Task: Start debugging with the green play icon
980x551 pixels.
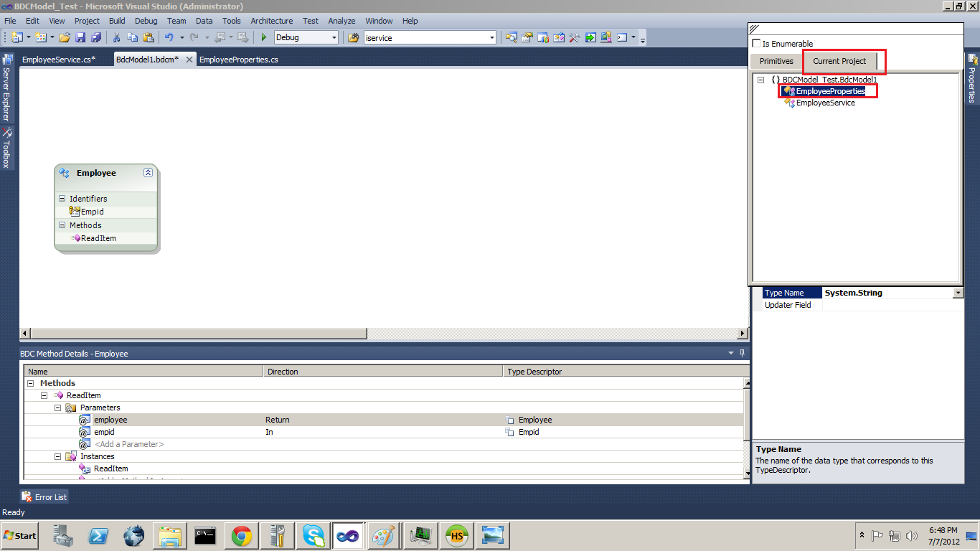Action: [263, 37]
